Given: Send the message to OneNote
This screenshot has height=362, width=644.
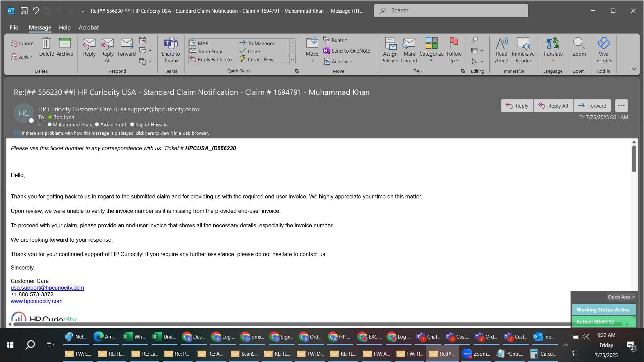Looking at the screenshot, I should click(x=347, y=51).
